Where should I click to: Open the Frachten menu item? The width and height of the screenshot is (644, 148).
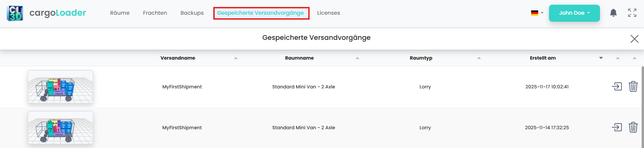(155, 13)
